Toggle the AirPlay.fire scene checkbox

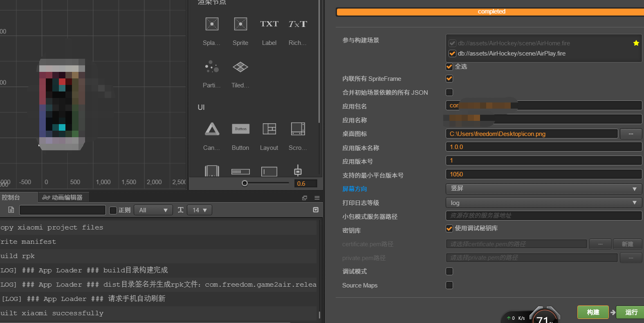pos(452,53)
